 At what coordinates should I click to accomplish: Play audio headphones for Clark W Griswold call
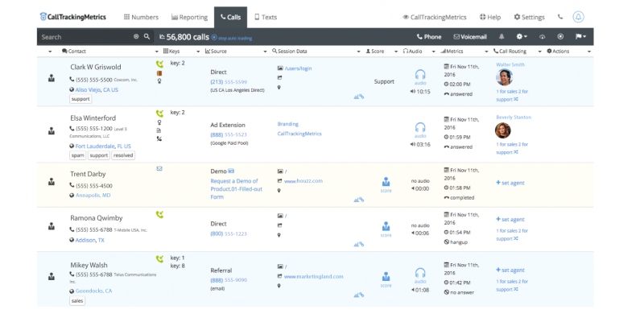[x=420, y=76]
